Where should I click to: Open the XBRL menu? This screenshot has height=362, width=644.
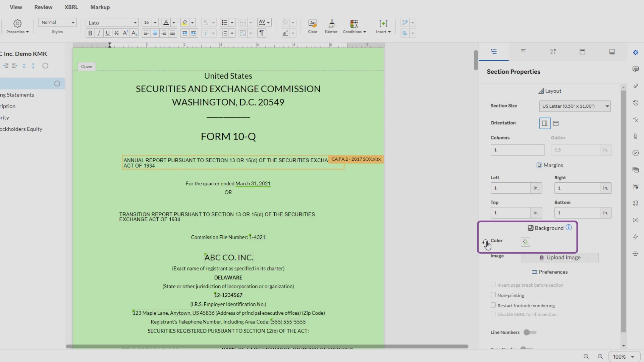click(x=71, y=7)
